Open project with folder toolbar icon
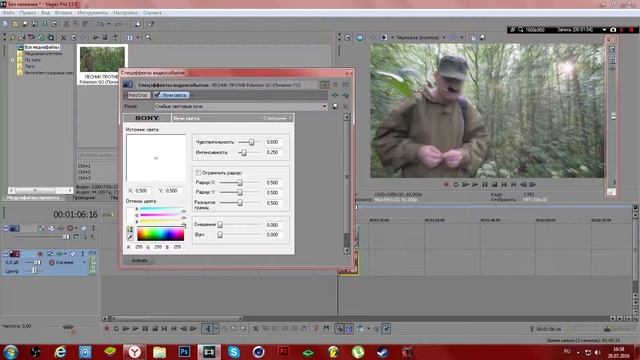Image resolution: width=640 pixels, height=360 pixels. (15, 24)
